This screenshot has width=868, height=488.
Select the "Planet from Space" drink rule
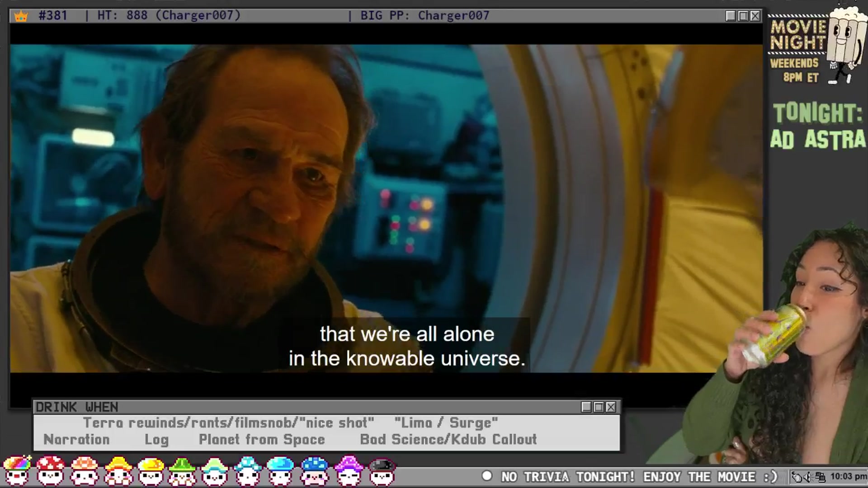click(262, 440)
